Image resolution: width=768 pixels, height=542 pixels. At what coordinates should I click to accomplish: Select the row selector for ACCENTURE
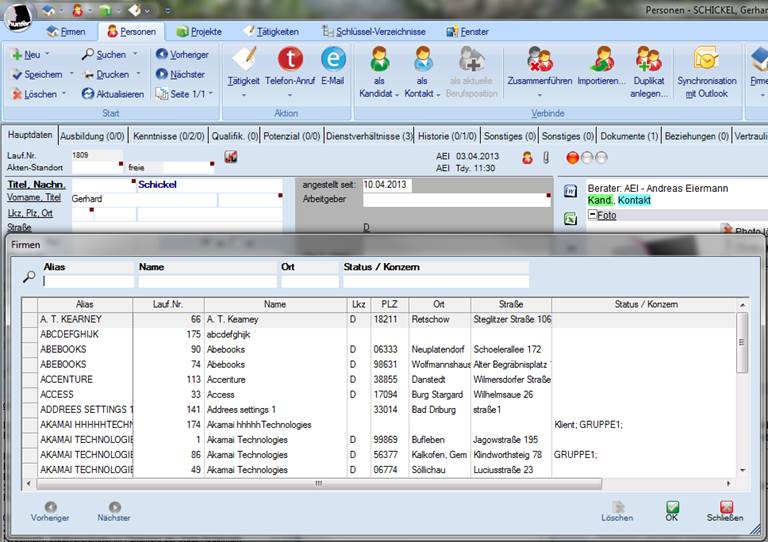29,380
